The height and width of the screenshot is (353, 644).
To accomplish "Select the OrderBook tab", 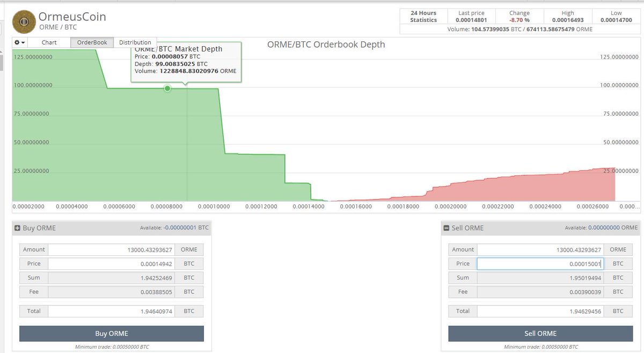I will (x=92, y=42).
